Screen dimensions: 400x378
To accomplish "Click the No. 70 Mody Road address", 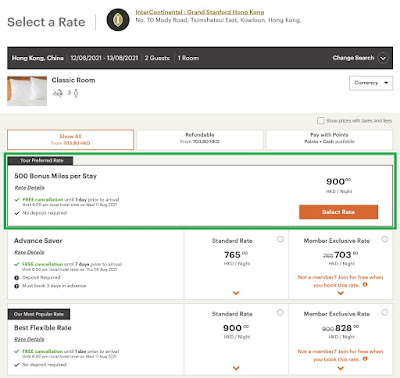I will point(218,20).
